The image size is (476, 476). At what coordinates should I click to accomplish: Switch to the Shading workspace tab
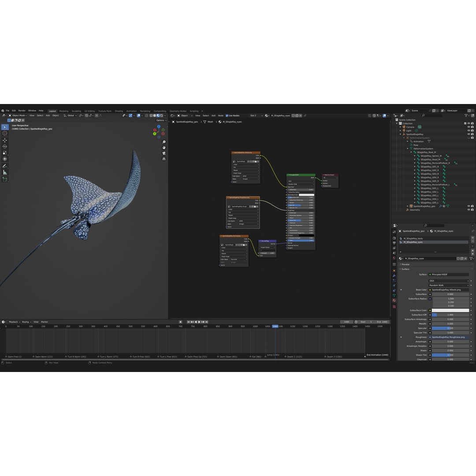(x=119, y=111)
